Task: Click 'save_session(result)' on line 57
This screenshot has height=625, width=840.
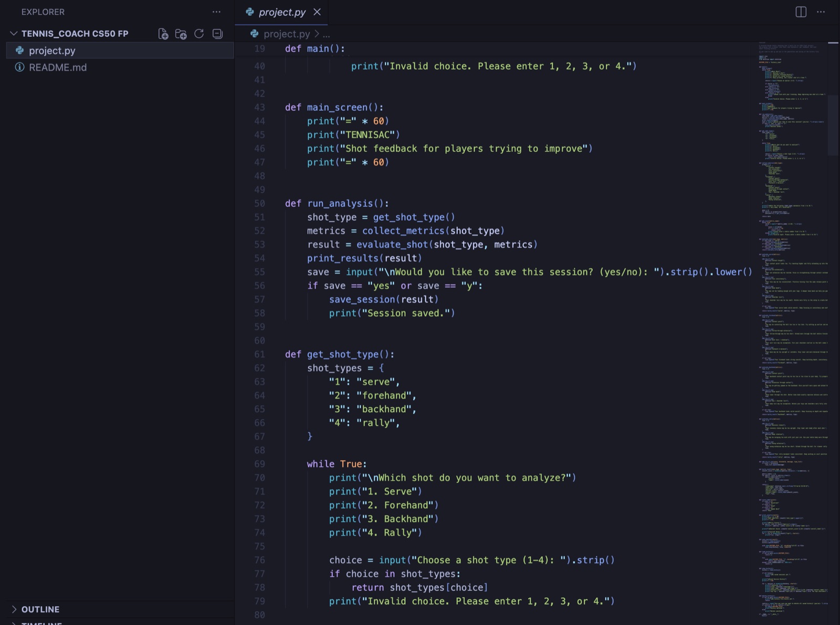Action: coord(384,299)
